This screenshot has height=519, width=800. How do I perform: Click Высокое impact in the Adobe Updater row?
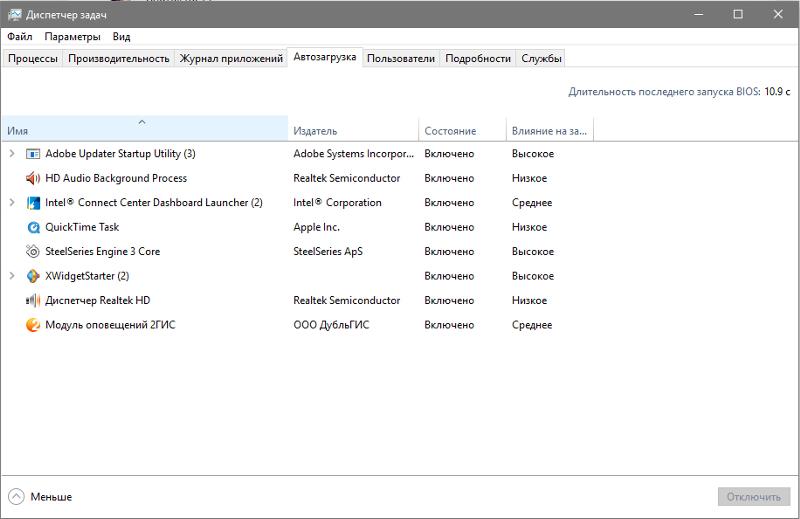(533, 154)
